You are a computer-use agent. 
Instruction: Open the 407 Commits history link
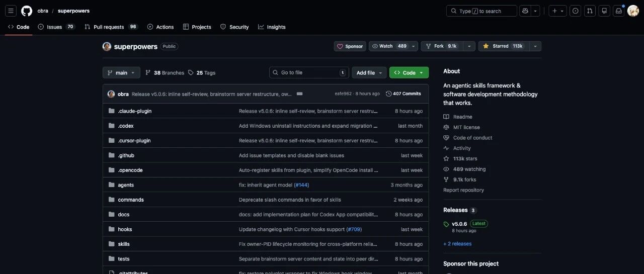[x=403, y=94]
